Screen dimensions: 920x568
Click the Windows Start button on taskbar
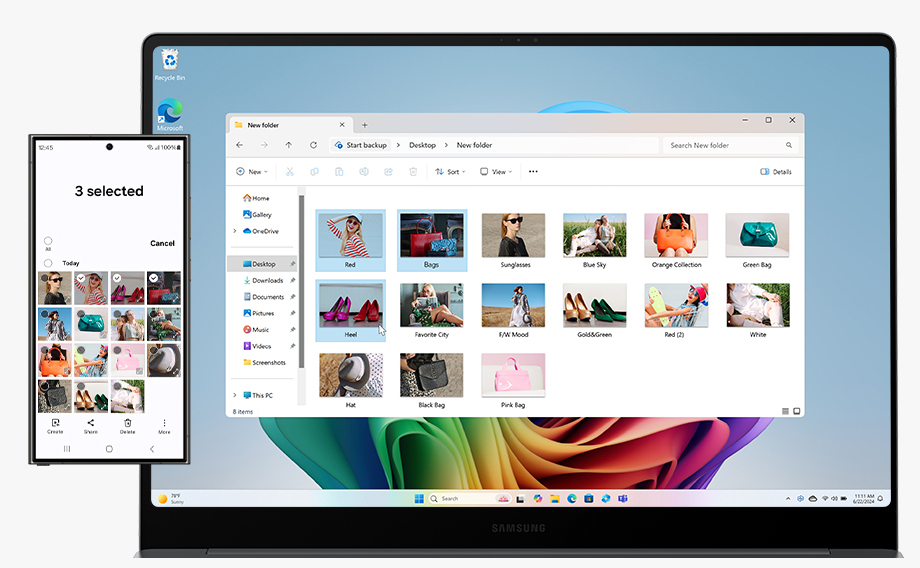(419, 498)
